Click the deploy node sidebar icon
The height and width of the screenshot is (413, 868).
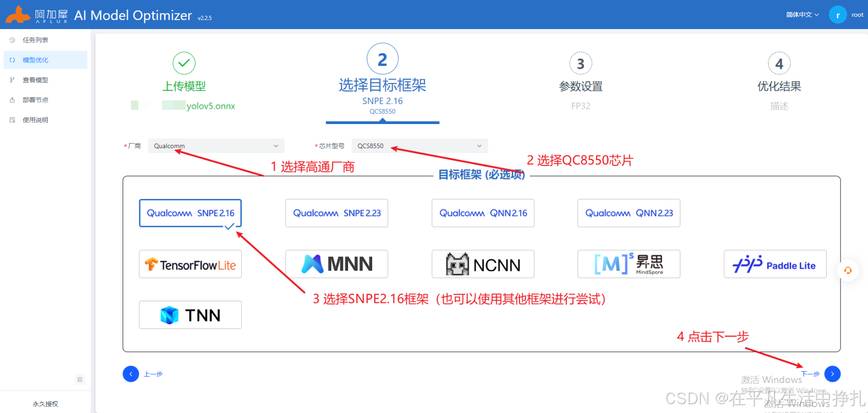(x=12, y=100)
